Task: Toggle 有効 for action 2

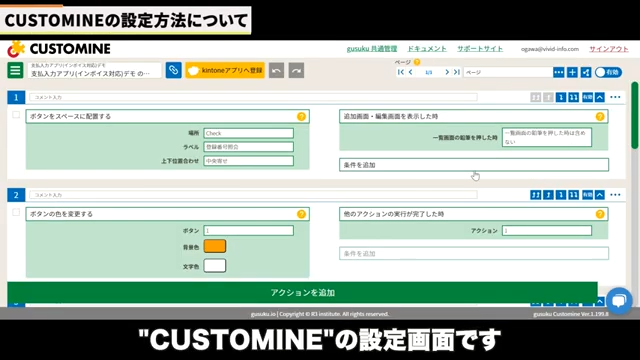Action: tap(587, 195)
